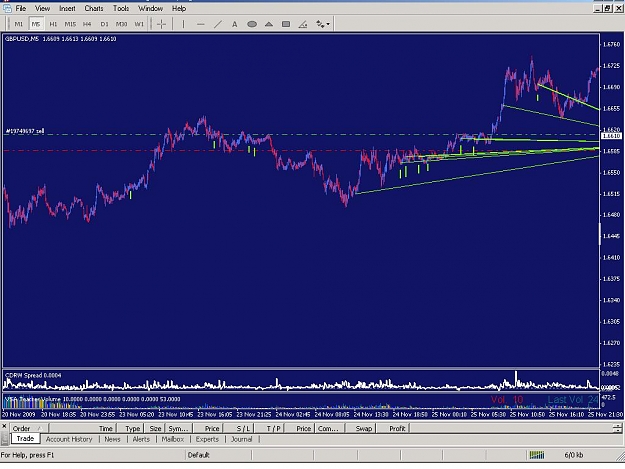Screen dimensions: 625x469
Task: Click the current price tag 1.6610
Action: tap(610, 136)
